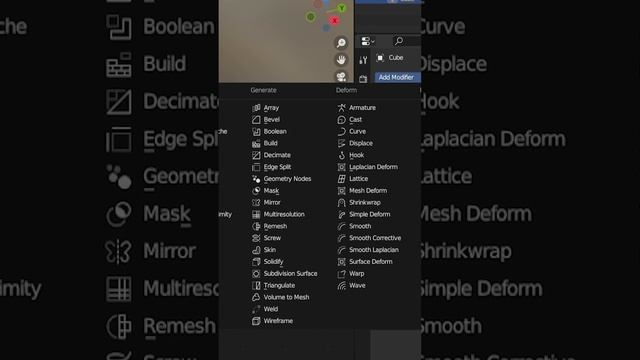Viewport: 640px width, 360px height.
Task: Add a Volume to Mesh modifier
Action: 286,297
